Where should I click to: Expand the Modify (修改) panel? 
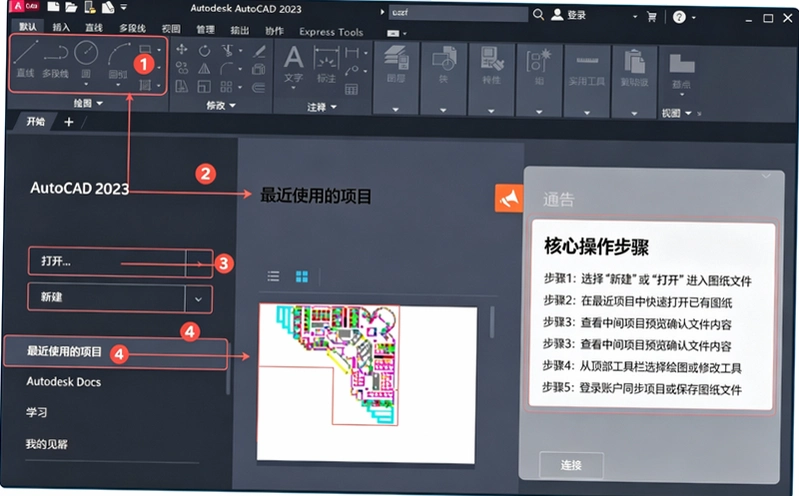221,106
